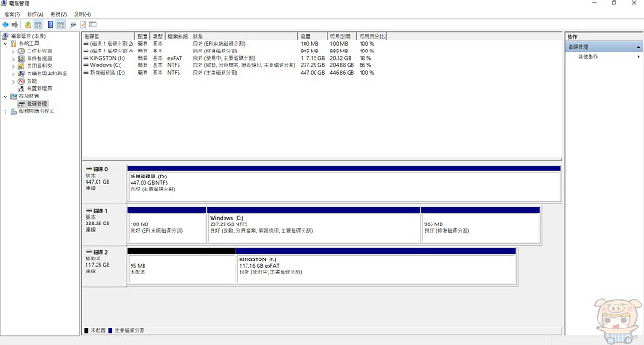644x345 pixels.
Task: Open the 檢視(V) menu
Action: point(59,14)
